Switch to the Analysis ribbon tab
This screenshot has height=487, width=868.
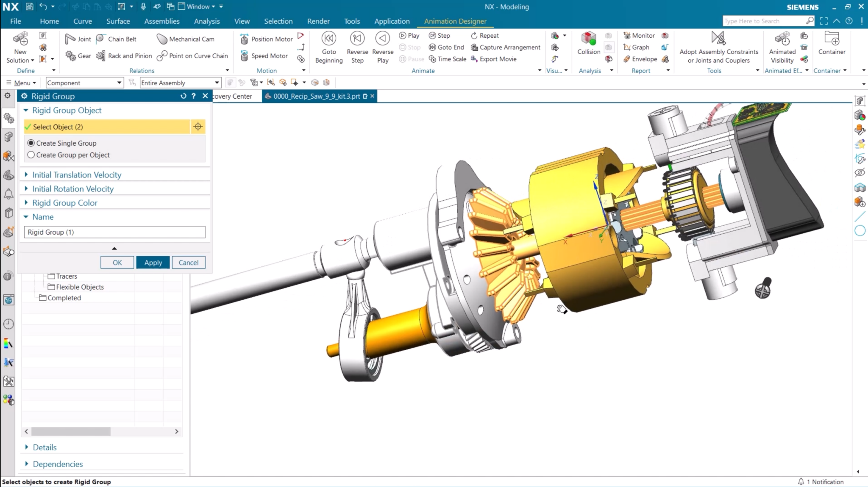(206, 21)
